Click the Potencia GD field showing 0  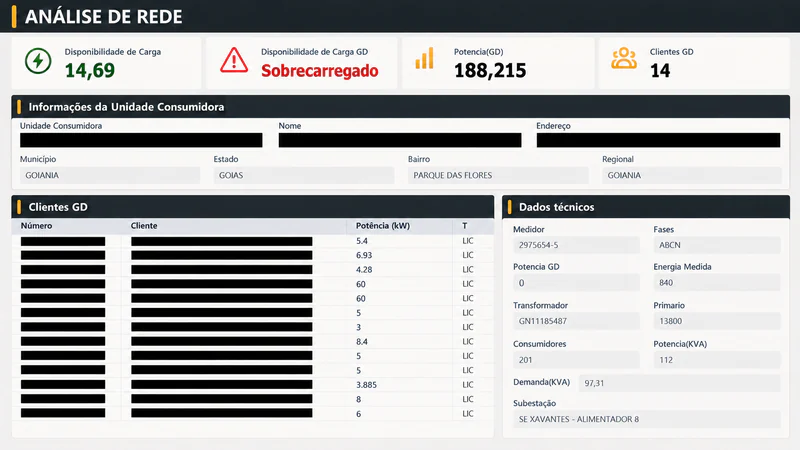tap(576, 283)
